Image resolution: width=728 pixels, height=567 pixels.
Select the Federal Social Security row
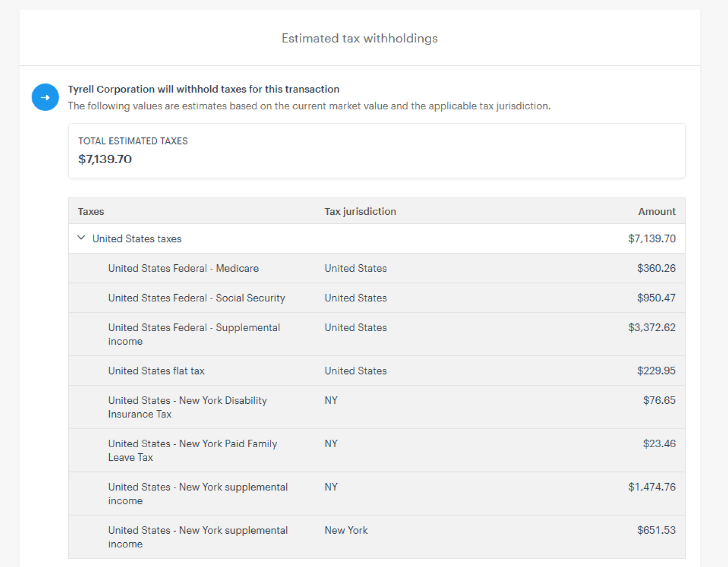[377, 298]
